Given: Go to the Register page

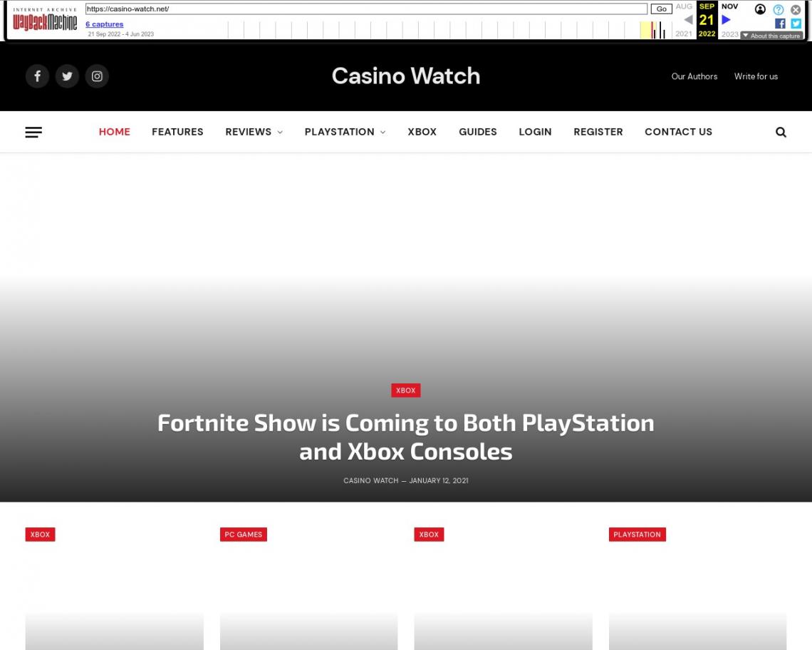Looking at the screenshot, I should point(598,132).
